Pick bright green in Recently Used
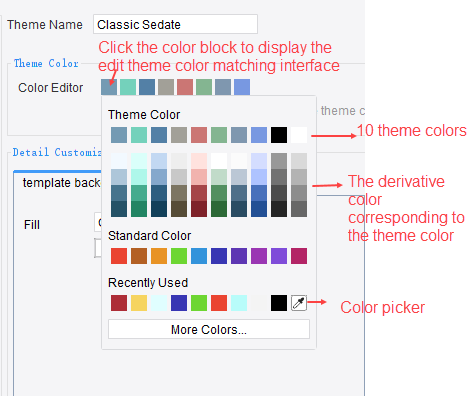The width and height of the screenshot is (473, 396). pos(199,303)
